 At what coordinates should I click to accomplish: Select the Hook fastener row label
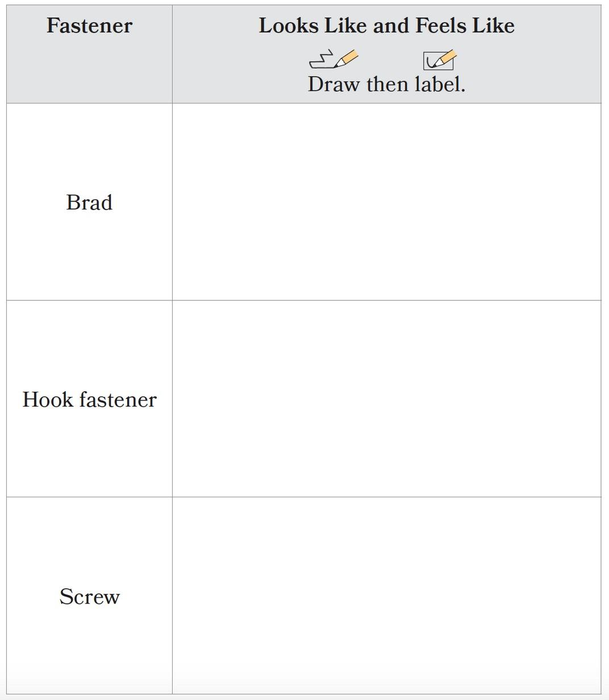(89, 400)
